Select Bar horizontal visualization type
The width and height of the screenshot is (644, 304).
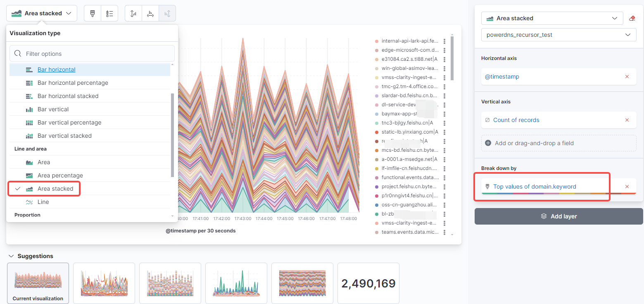tap(90, 69)
